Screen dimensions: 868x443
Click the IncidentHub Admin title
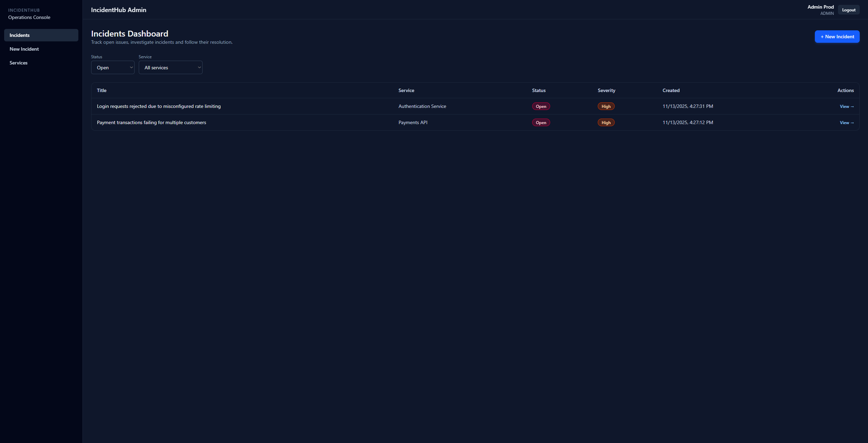click(118, 10)
